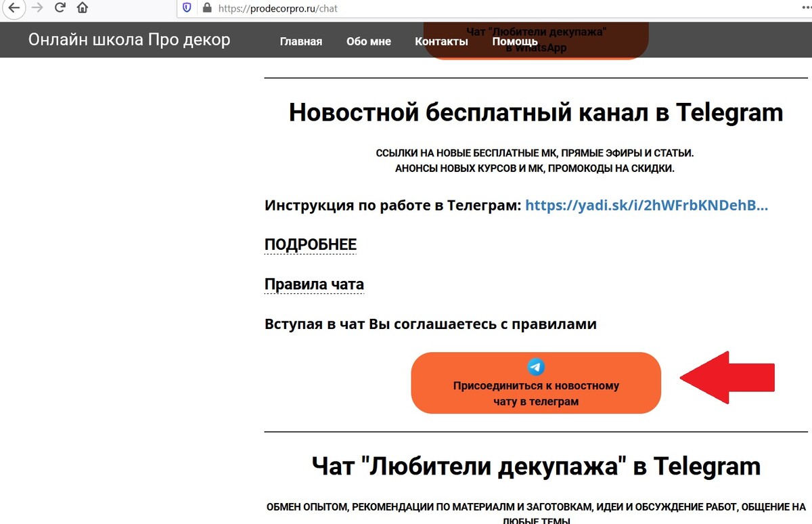Open the tracking protection shield icon
This screenshot has height=524, width=812.
click(187, 8)
